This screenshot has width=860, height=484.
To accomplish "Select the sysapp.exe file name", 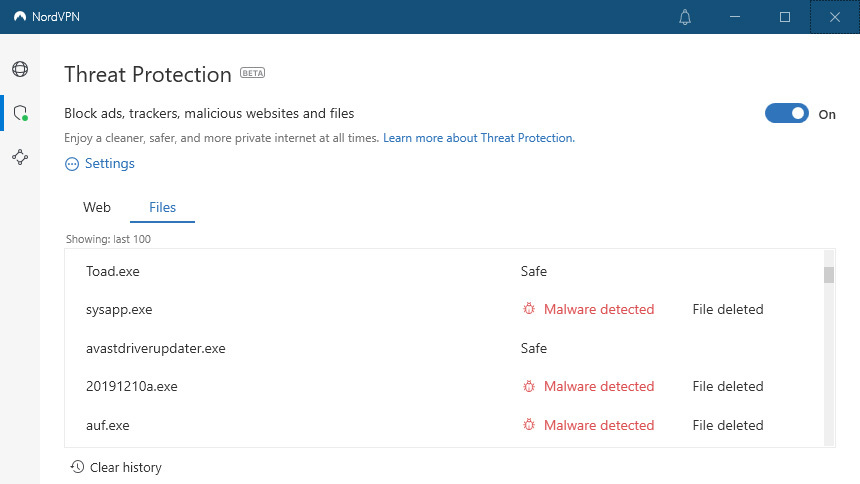I will [x=119, y=310].
